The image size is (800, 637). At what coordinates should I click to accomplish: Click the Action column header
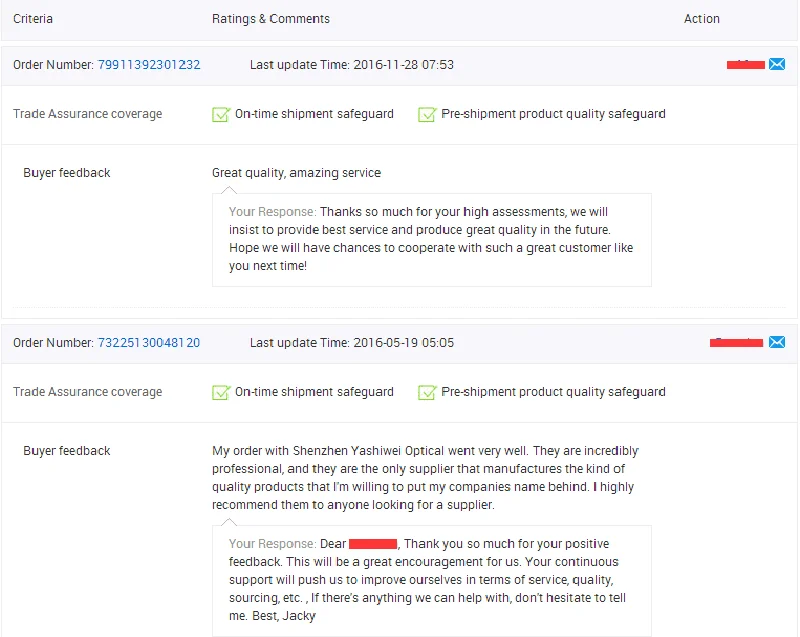click(702, 19)
